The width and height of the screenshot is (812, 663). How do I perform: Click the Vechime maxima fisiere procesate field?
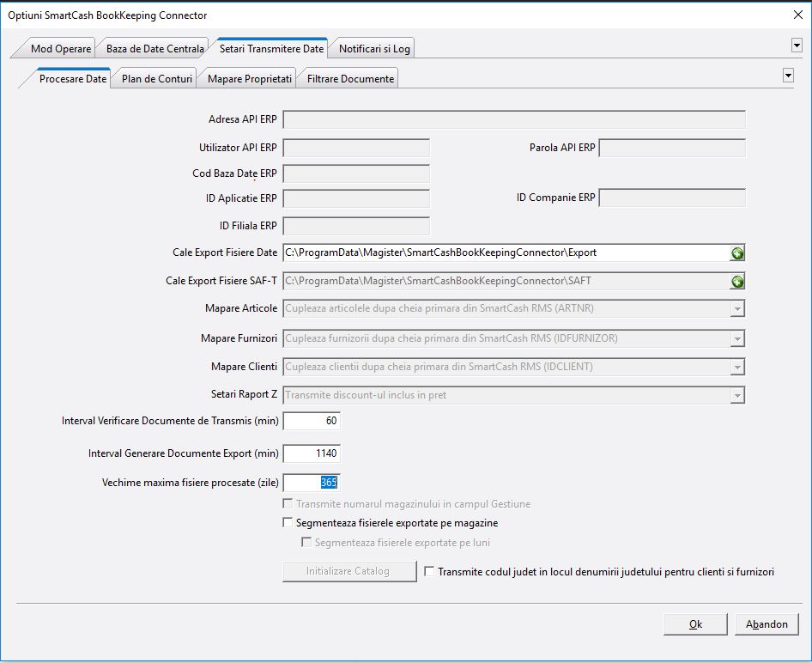tap(312, 483)
